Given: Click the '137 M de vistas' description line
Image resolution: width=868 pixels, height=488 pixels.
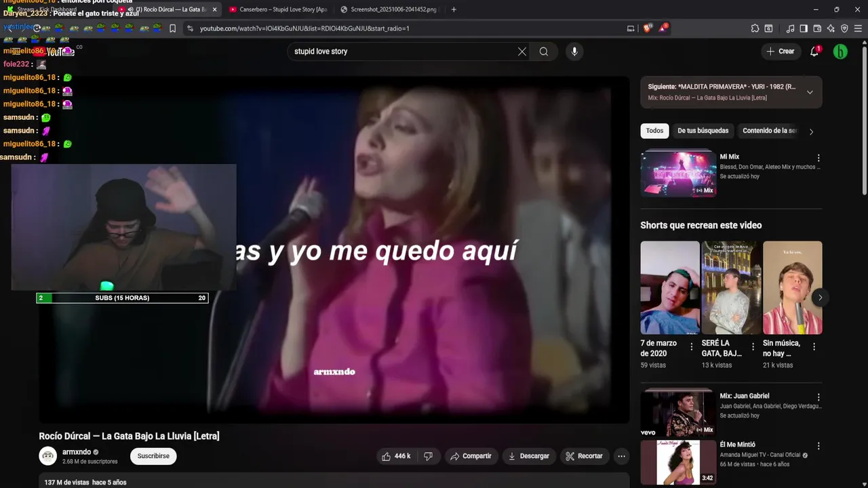Looking at the screenshot, I should point(85,483).
